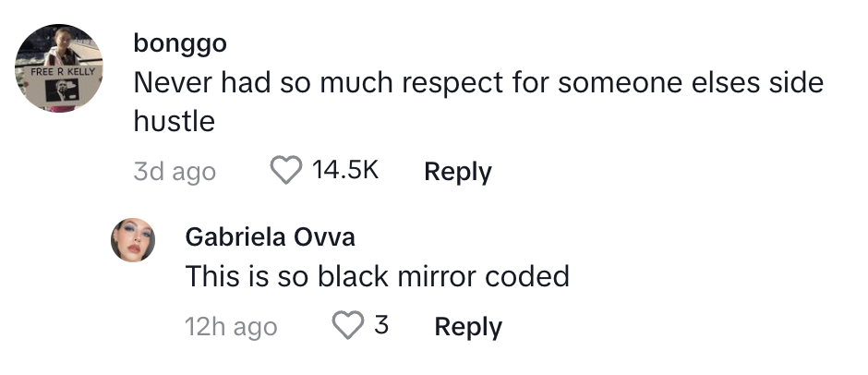Click the '3d ago' timestamp
The image size is (868, 375).
coord(175,172)
